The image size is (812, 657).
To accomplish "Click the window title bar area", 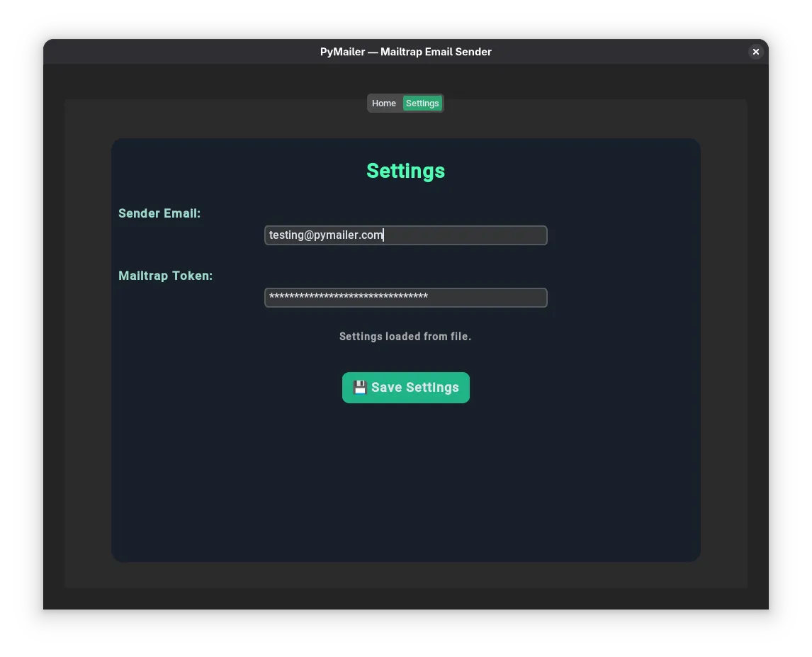I will (213, 51).
